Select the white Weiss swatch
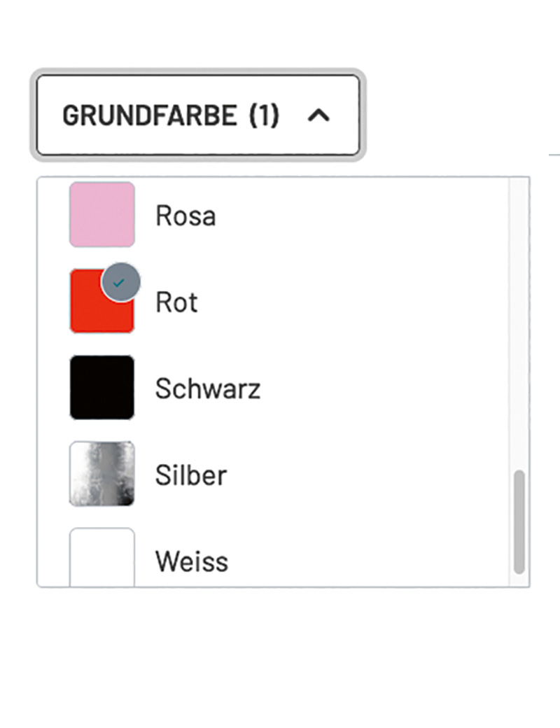This screenshot has width=560, height=728. [x=101, y=558]
